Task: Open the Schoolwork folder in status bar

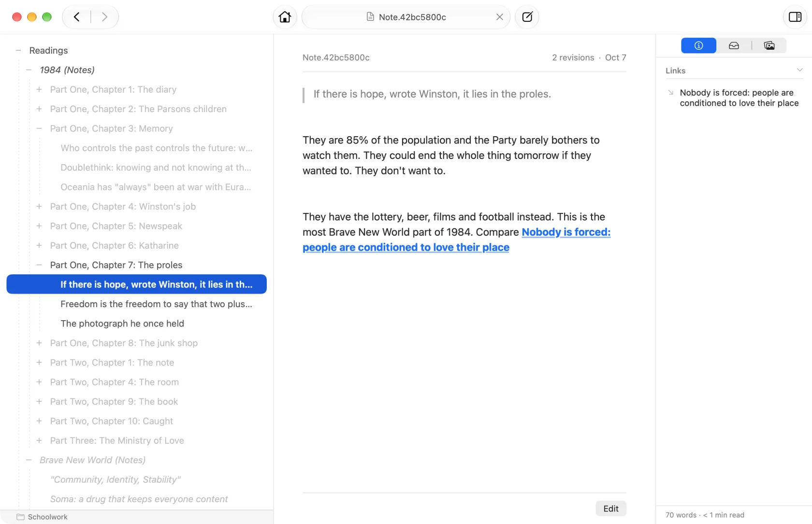Action: pyautogui.click(x=42, y=517)
